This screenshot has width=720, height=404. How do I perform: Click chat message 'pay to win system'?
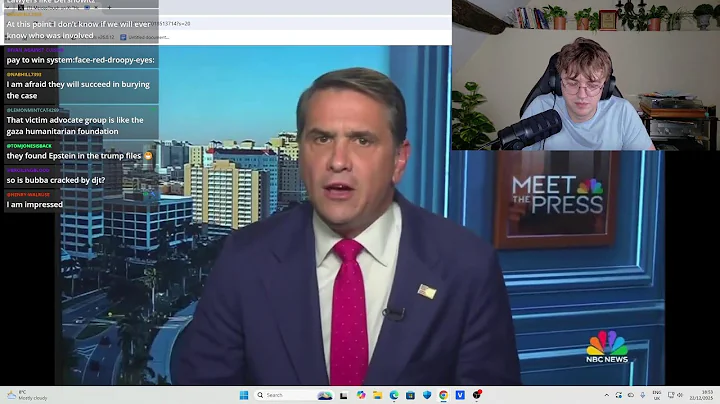pyautogui.click(x=81, y=60)
